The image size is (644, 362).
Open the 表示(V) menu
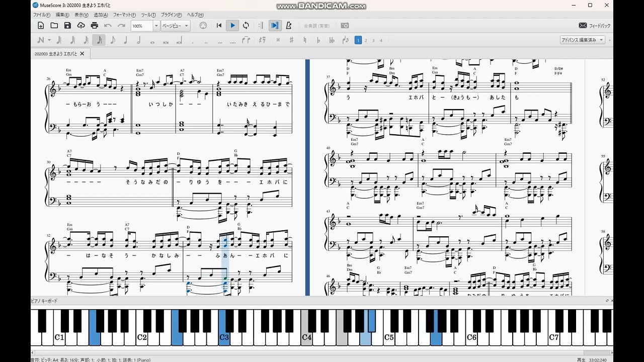(82, 15)
